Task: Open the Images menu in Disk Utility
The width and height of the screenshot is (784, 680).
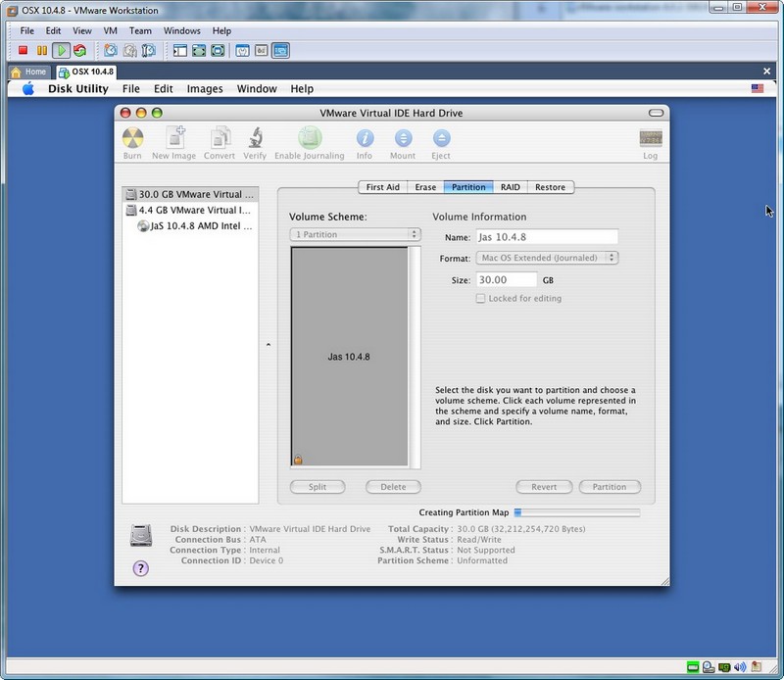Action: pyautogui.click(x=205, y=88)
